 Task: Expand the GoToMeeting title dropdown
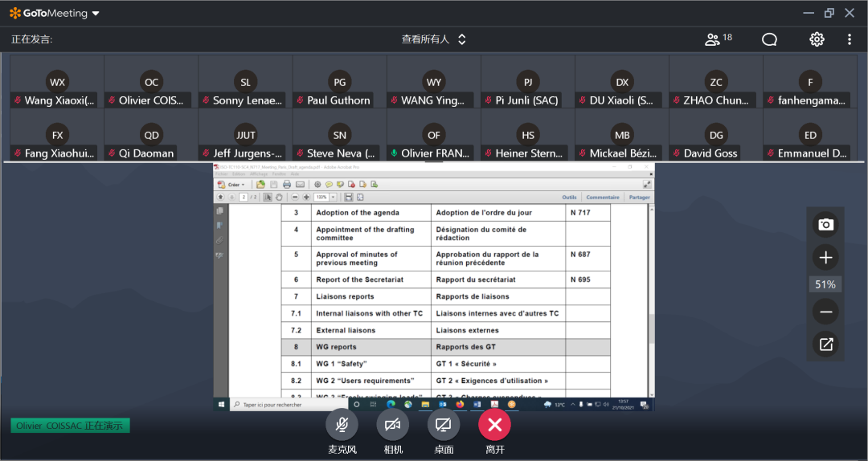tap(96, 14)
